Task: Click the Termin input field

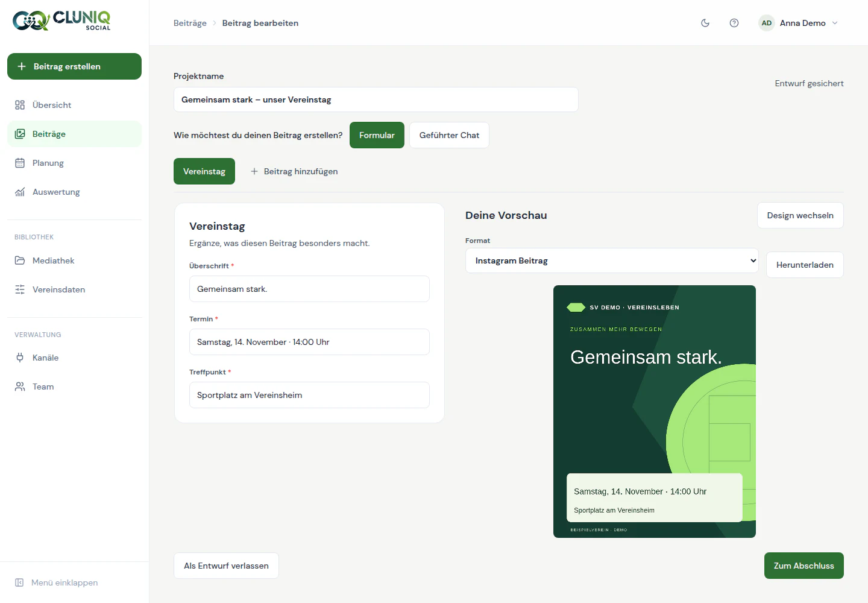Action: [x=309, y=342]
